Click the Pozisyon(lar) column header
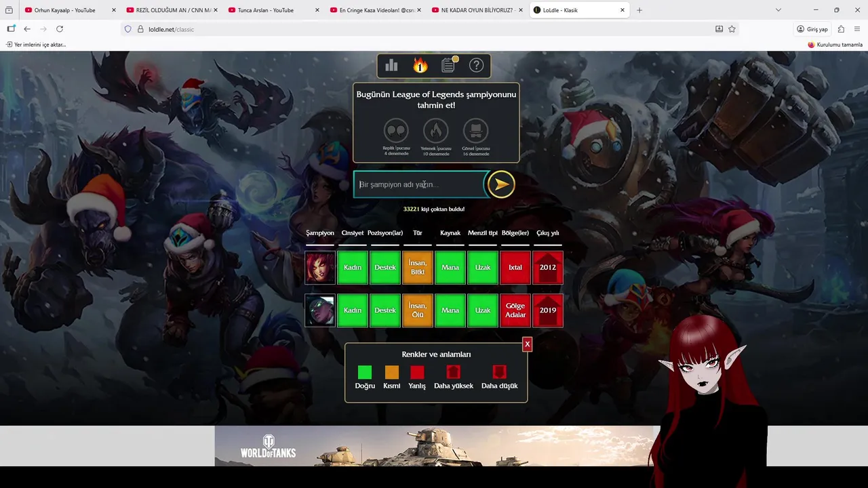 pos(385,233)
